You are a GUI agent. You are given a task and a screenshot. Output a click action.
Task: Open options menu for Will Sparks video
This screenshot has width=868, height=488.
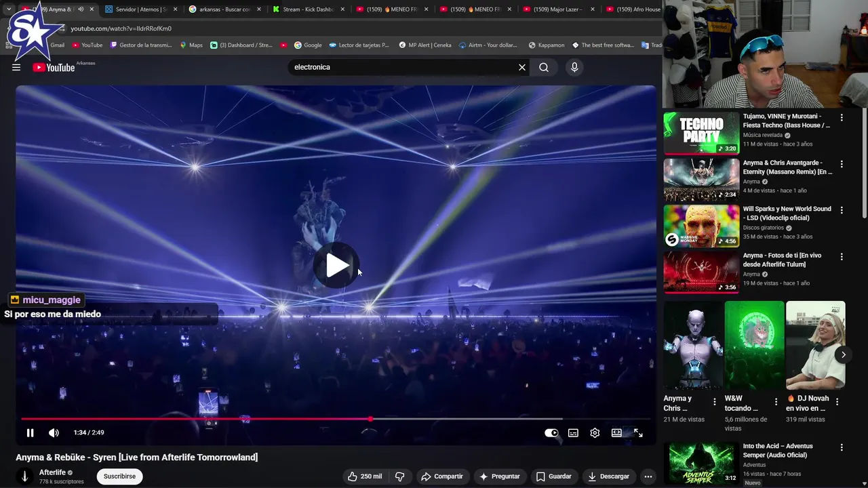(x=842, y=210)
